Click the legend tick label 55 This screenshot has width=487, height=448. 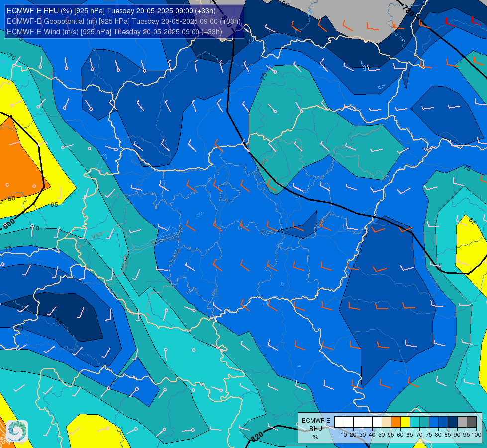pos(391,435)
